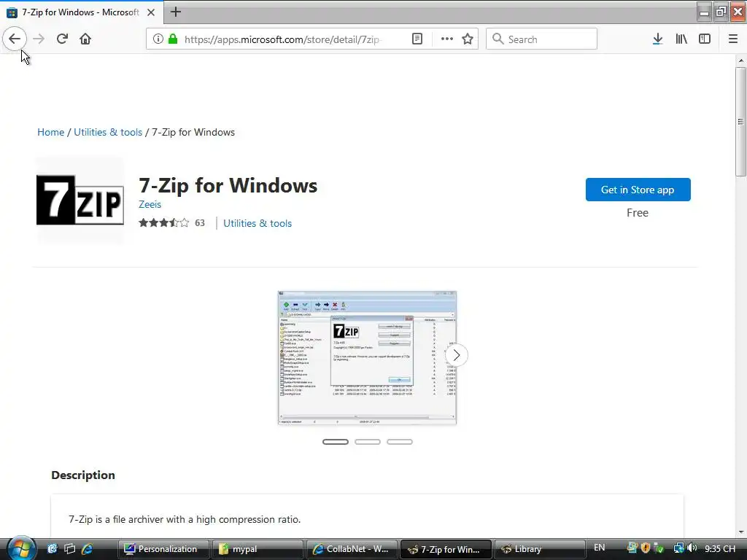Open page actions three-dots menu

(x=447, y=39)
